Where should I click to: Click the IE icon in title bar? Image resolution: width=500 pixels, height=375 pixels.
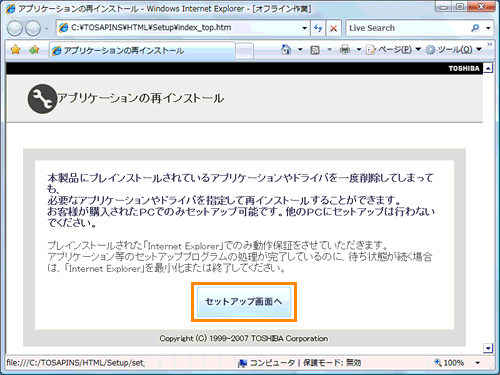coord(11,9)
